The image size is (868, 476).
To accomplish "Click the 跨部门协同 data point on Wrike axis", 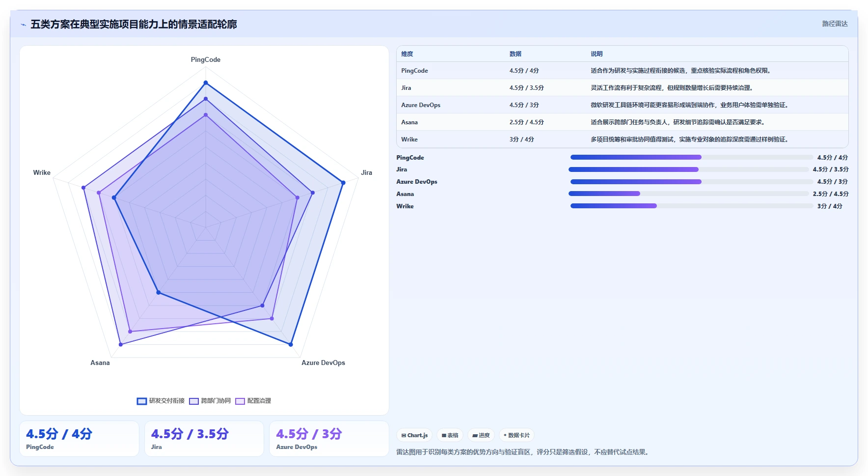I will click(83, 188).
